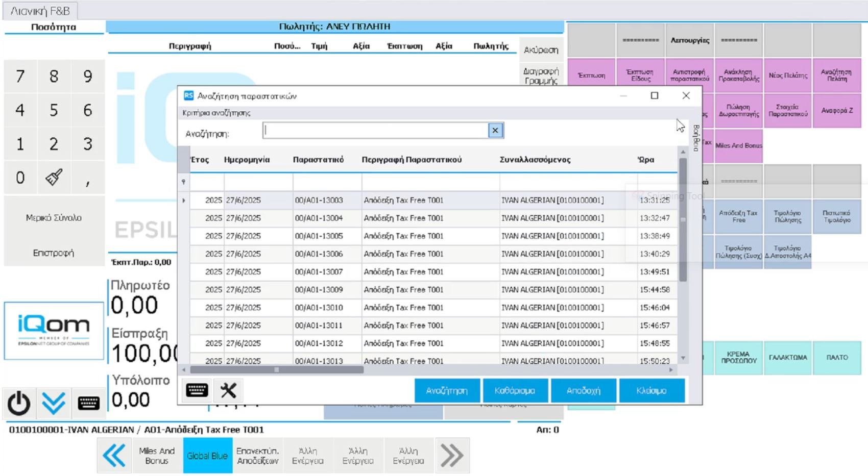Open the wrench and screwdriver settings icon

228,390
